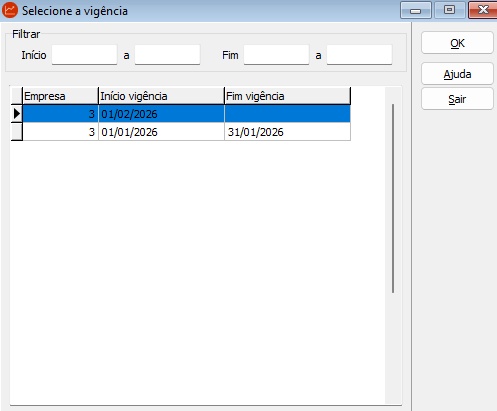
Task: Focus the first Fim filter field
Action: pyautogui.click(x=276, y=55)
